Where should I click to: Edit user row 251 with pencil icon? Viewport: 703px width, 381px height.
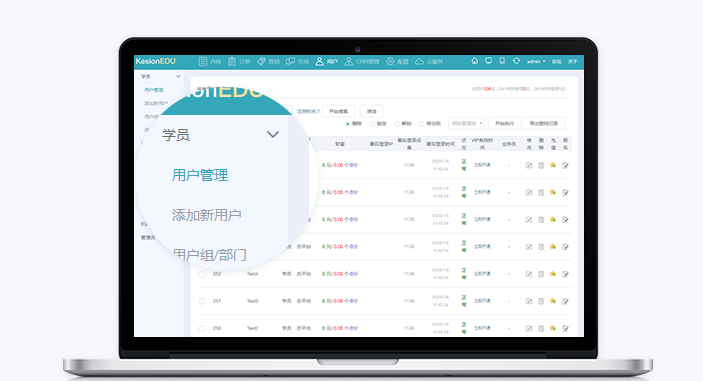click(529, 301)
